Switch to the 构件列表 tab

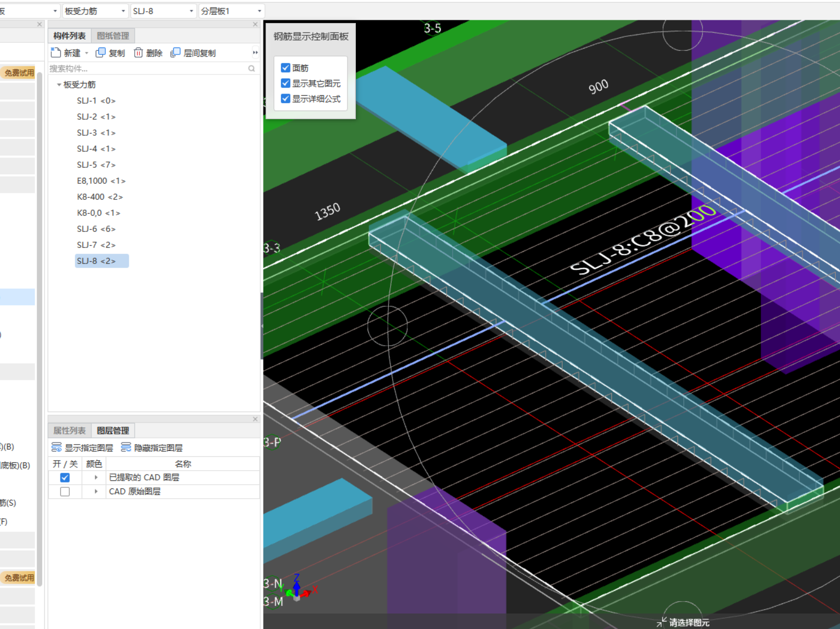pos(69,36)
